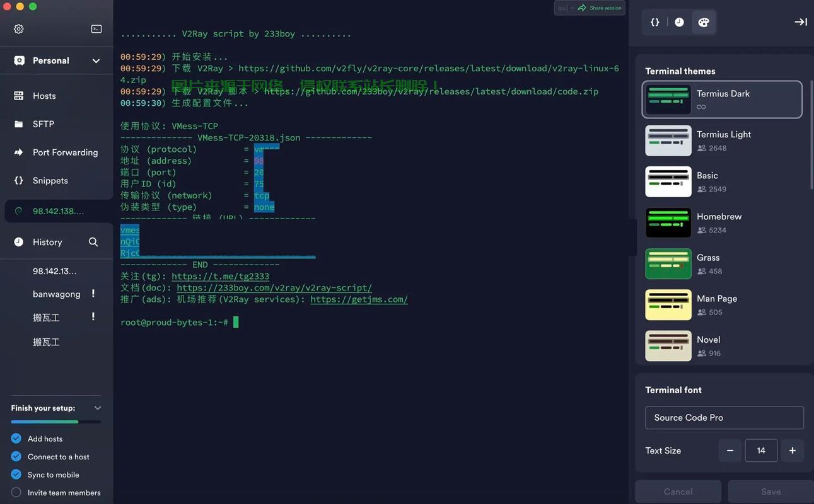Image resolution: width=814 pixels, height=504 pixels.
Task: Click the Save button
Action: point(770,491)
